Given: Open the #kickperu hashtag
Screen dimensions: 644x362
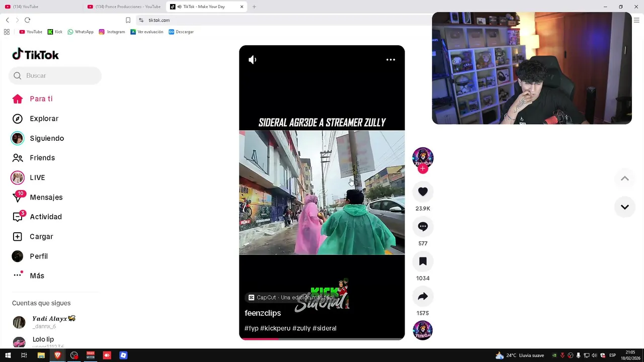Looking at the screenshot, I should click(275, 328).
